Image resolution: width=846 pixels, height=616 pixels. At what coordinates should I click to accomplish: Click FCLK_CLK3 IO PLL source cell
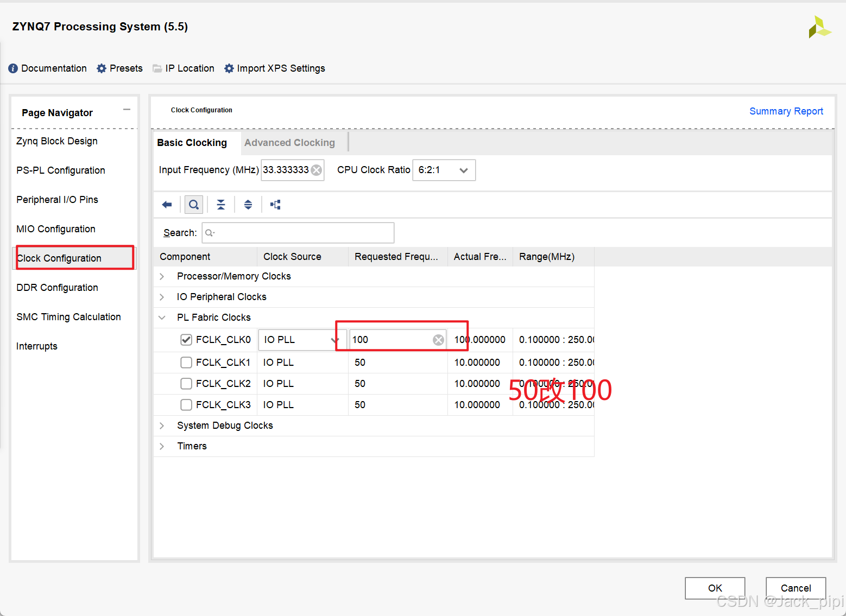[x=303, y=405]
